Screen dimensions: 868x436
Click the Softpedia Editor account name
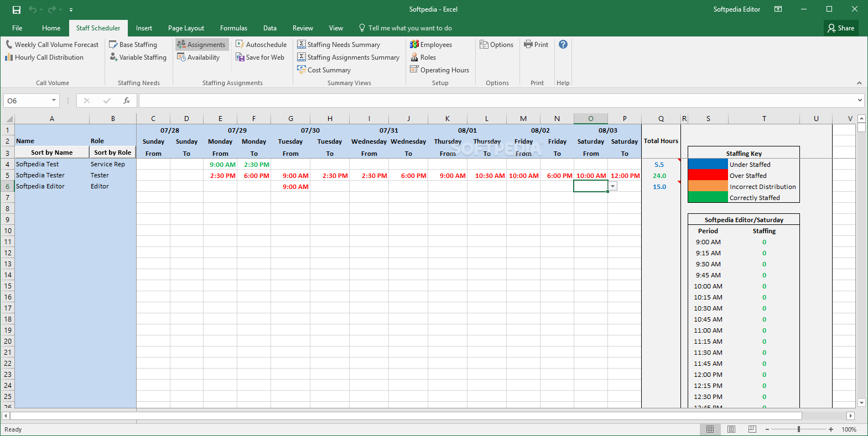(736, 9)
